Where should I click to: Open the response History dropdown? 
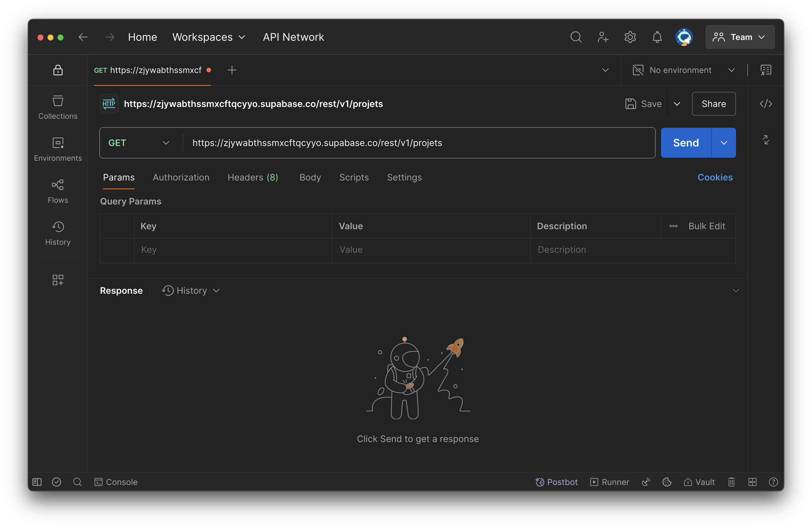point(191,290)
